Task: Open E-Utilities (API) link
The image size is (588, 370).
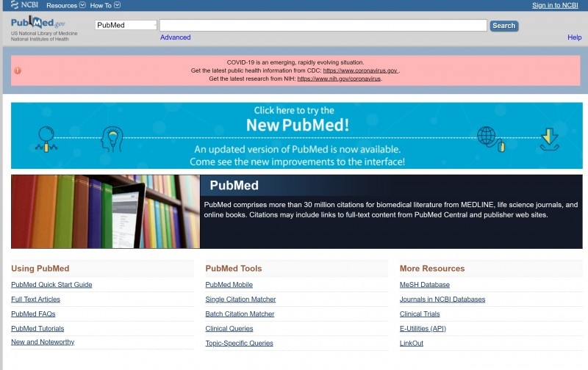Action: coord(423,328)
